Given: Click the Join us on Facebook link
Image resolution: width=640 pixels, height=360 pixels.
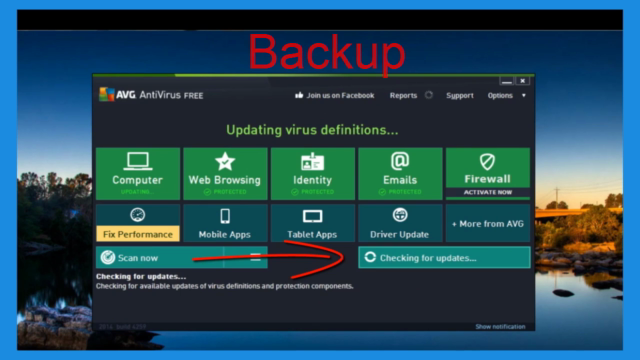Looking at the screenshot, I should [340, 96].
